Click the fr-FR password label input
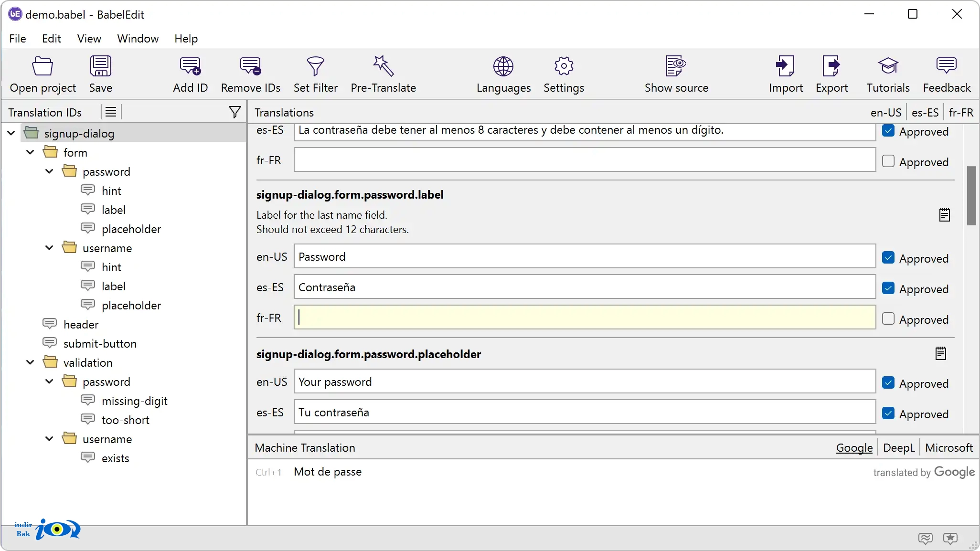980x551 pixels. [x=585, y=318]
